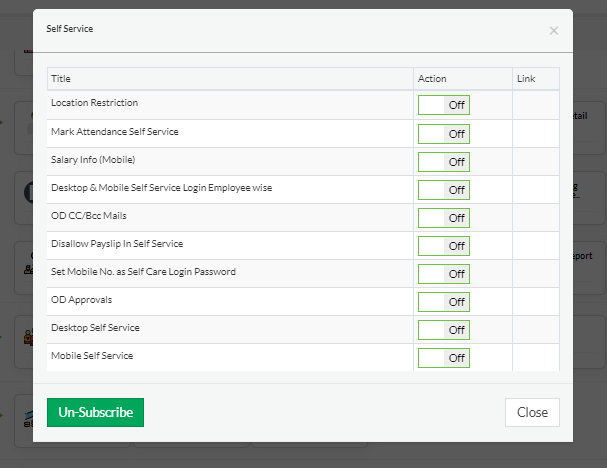
Task: Click the Un-Subscribe button
Action: click(95, 412)
